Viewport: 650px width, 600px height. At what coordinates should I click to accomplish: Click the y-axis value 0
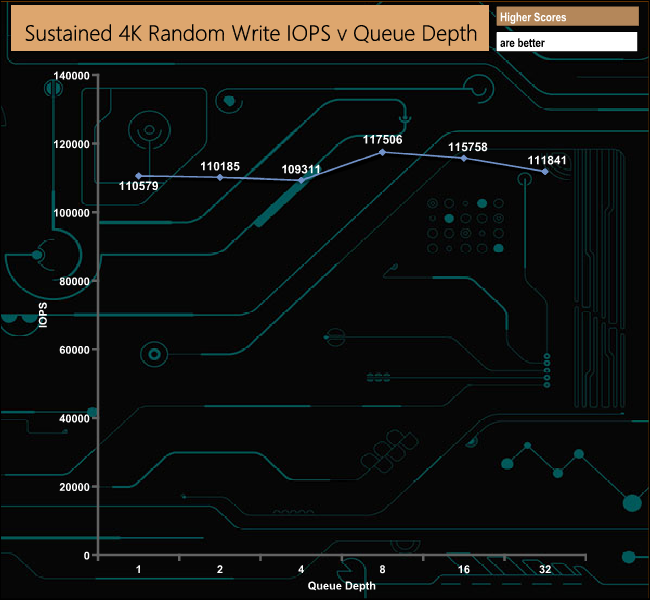point(87,556)
